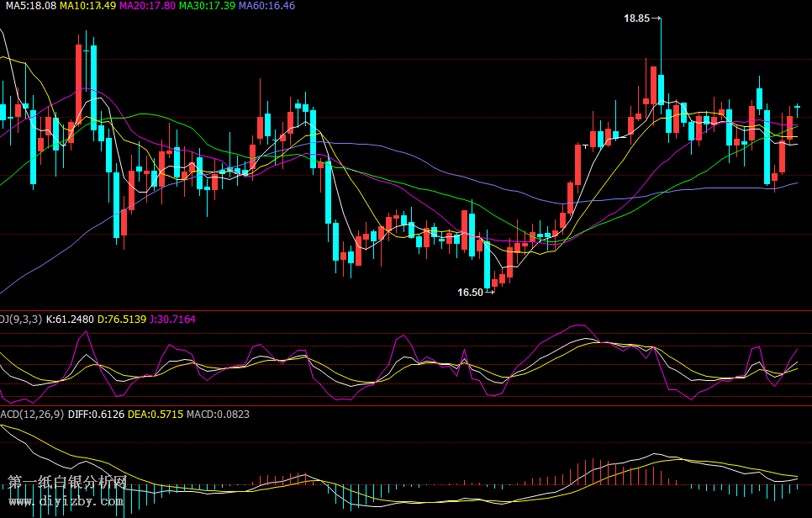812x518 pixels.
Task: Select the yellow D:76.5139 value label
Action: pyautogui.click(x=122, y=320)
